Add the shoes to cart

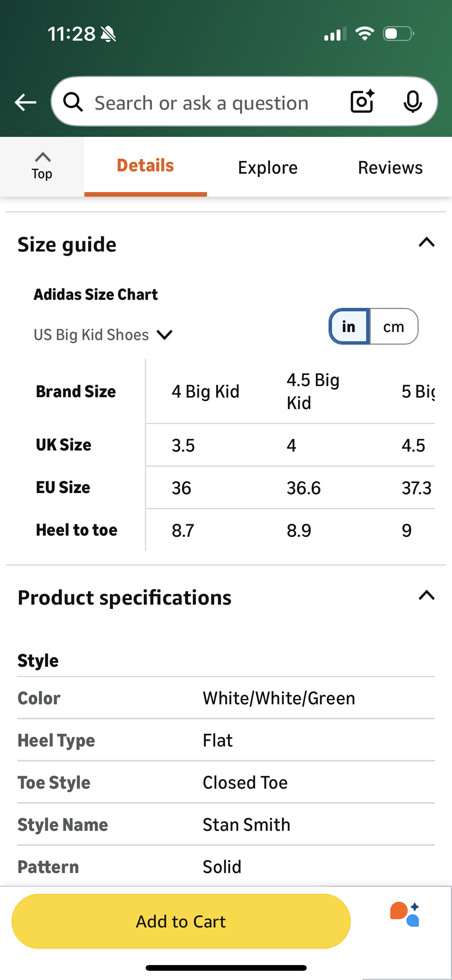180,921
